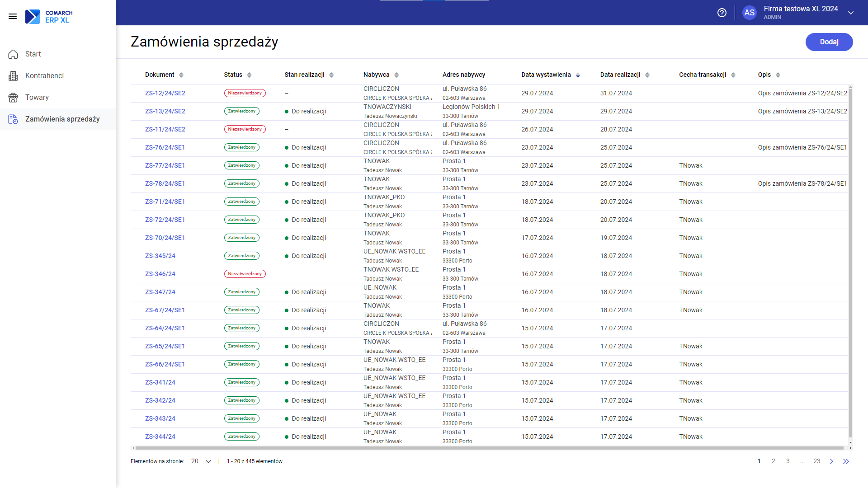Open order ZS-78/24/SE1

pyautogui.click(x=165, y=184)
